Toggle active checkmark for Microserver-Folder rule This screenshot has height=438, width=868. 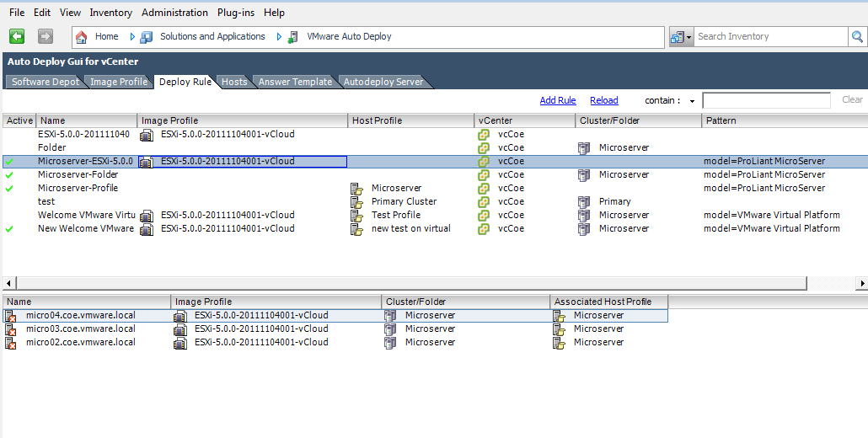[x=9, y=174]
